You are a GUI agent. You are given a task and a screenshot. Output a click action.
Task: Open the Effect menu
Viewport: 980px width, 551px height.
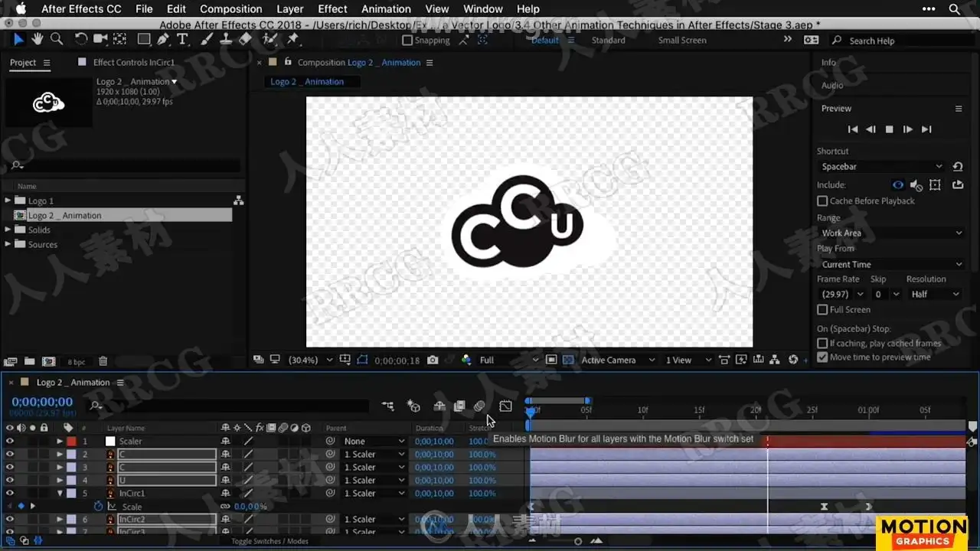coord(332,9)
